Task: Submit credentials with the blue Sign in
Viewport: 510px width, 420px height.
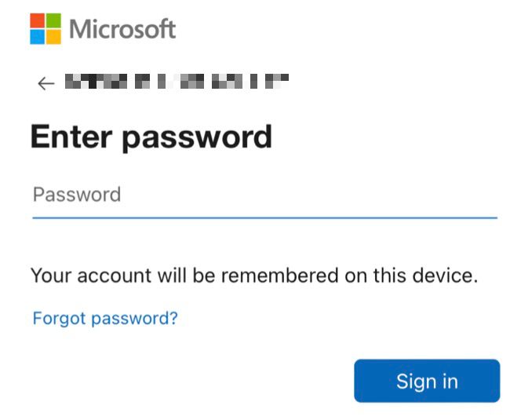Action: click(426, 382)
